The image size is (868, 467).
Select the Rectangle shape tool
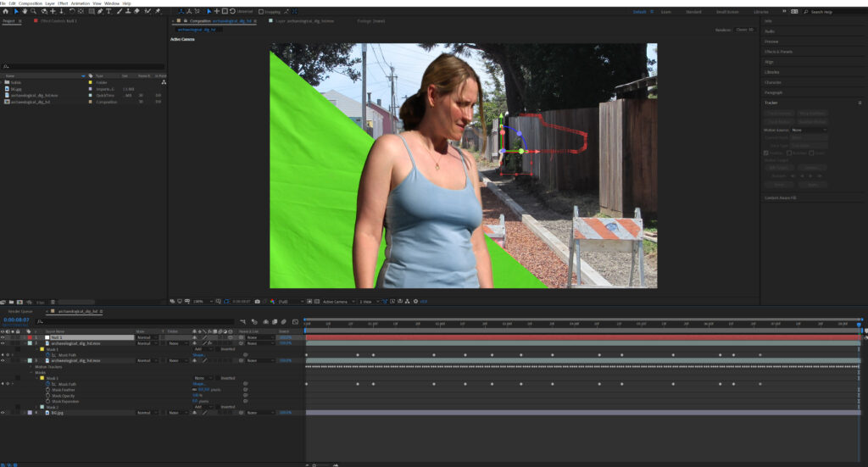(x=90, y=12)
